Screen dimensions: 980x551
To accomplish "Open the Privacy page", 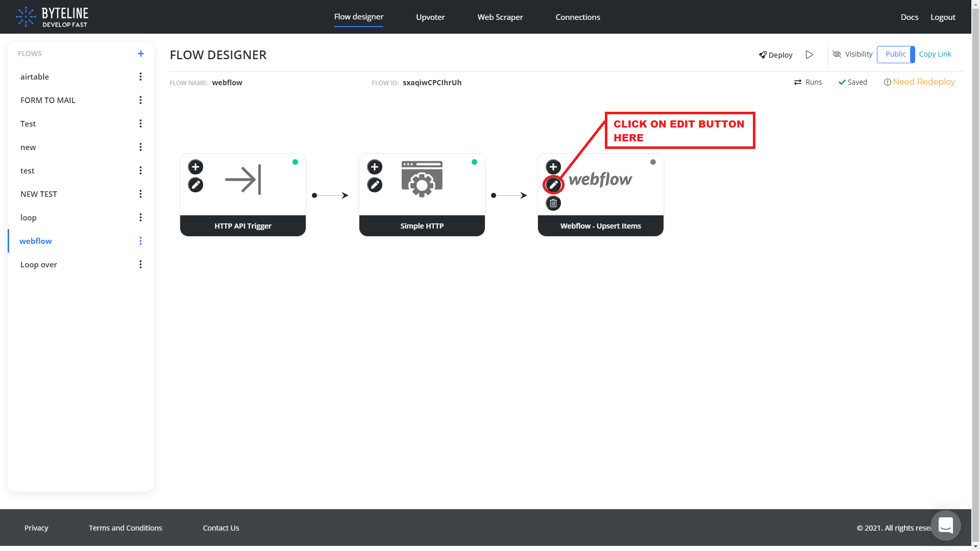I will click(36, 528).
